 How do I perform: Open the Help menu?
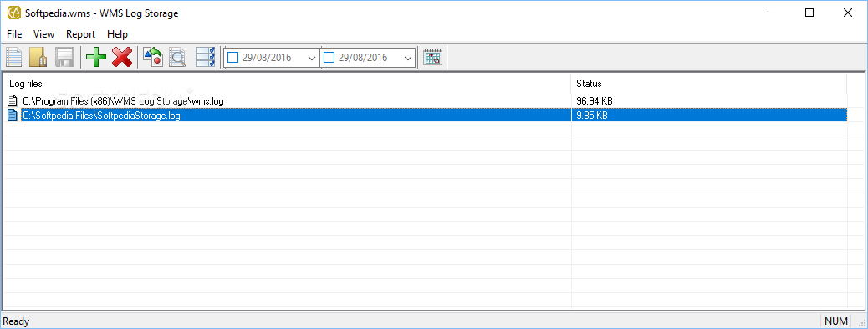(x=117, y=34)
